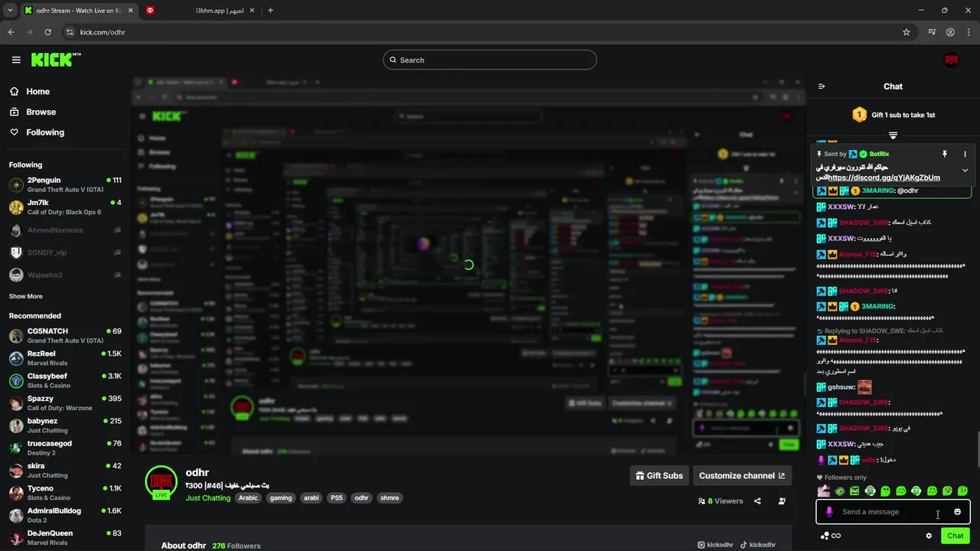
Task: Open skira recommended channel
Action: point(65,471)
